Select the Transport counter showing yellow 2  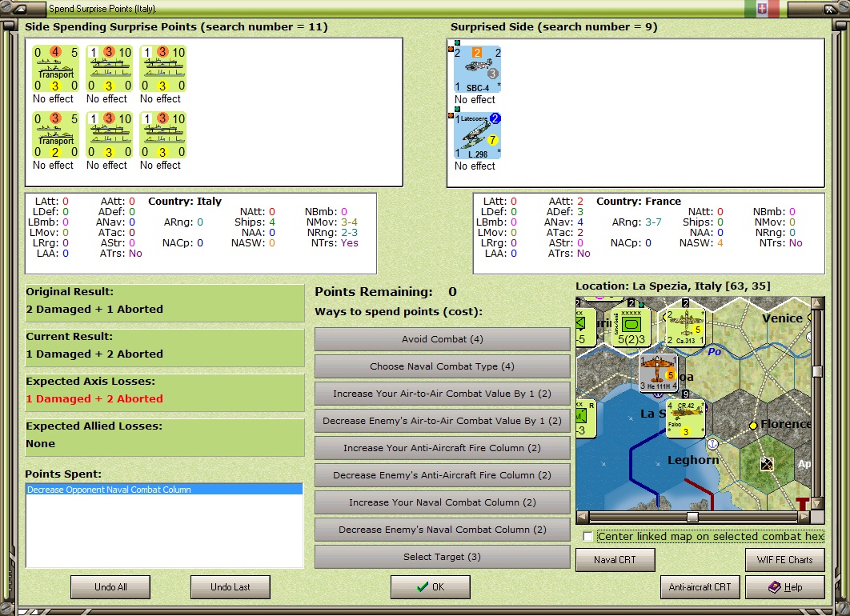(56, 135)
